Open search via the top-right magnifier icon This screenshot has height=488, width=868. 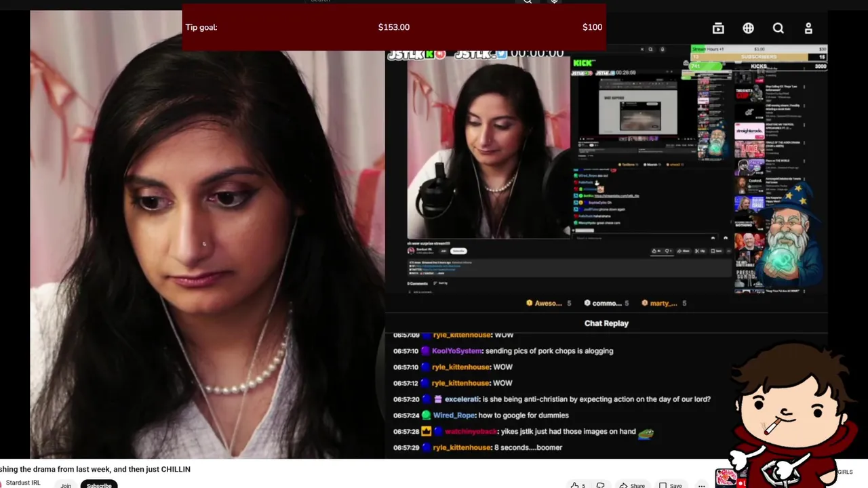pos(778,28)
